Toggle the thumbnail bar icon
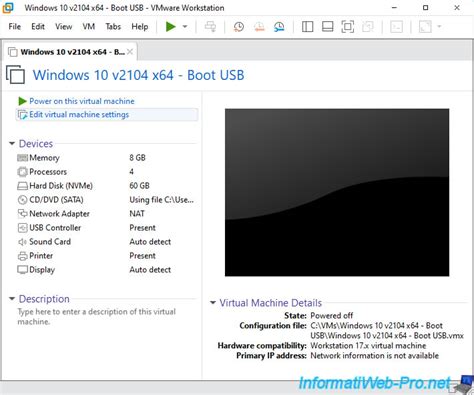 point(328,27)
